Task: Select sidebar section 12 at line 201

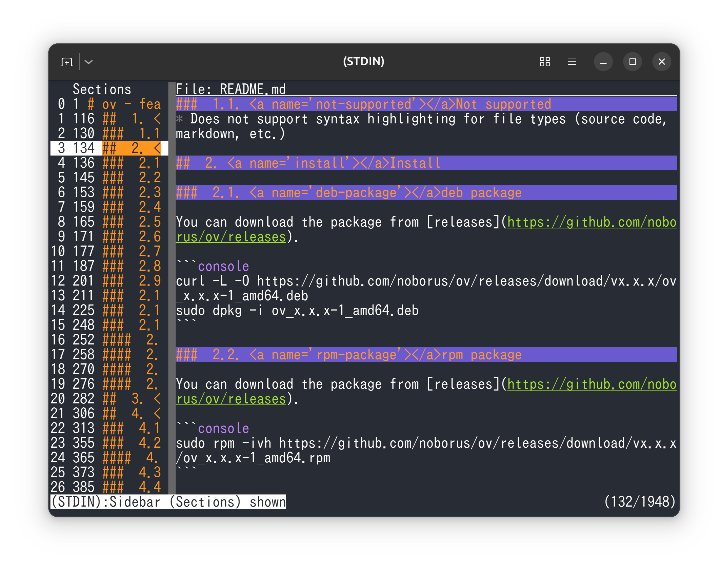Action: (x=109, y=281)
